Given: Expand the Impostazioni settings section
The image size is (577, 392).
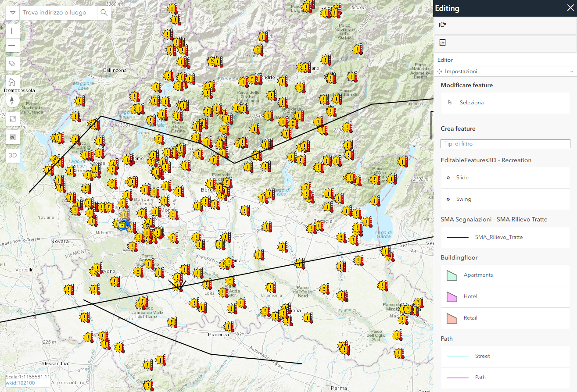Looking at the screenshot, I should pyautogui.click(x=505, y=71).
